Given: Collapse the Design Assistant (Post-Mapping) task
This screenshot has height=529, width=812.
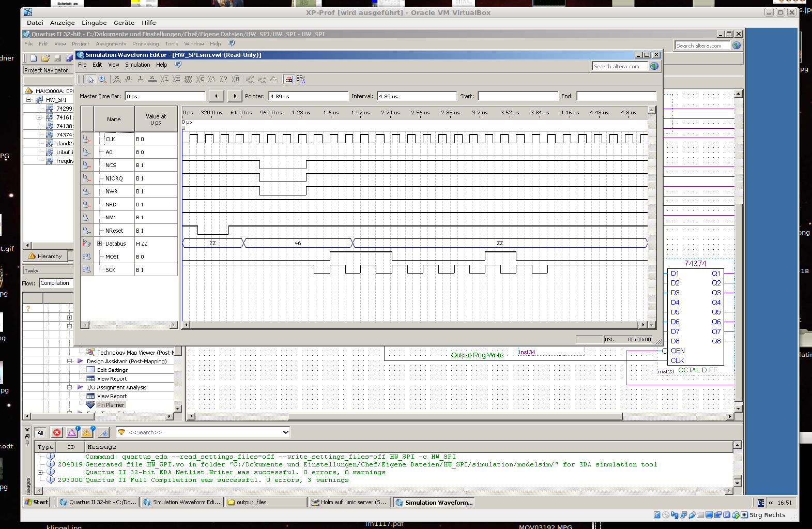Looking at the screenshot, I should click(69, 361).
